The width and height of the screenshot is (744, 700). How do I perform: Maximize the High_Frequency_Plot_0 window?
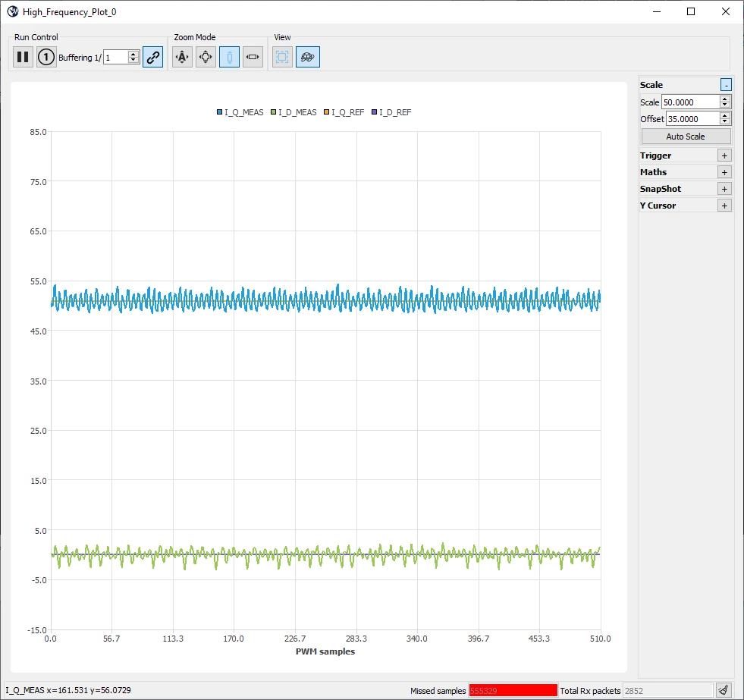[691, 11]
